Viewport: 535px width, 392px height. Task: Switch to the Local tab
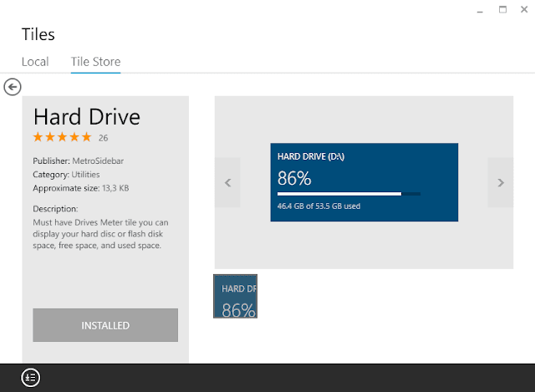pyautogui.click(x=35, y=62)
